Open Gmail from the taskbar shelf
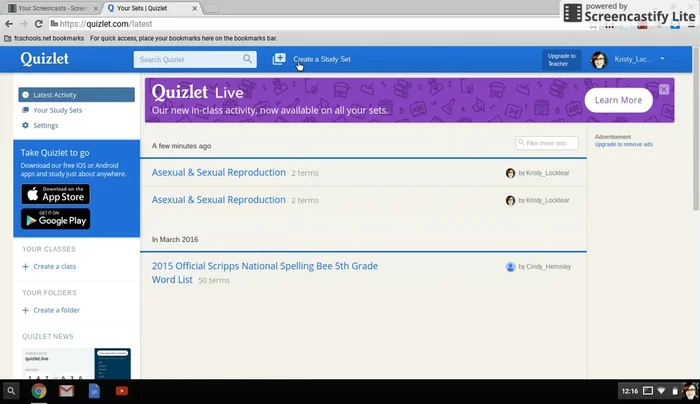 click(67, 391)
